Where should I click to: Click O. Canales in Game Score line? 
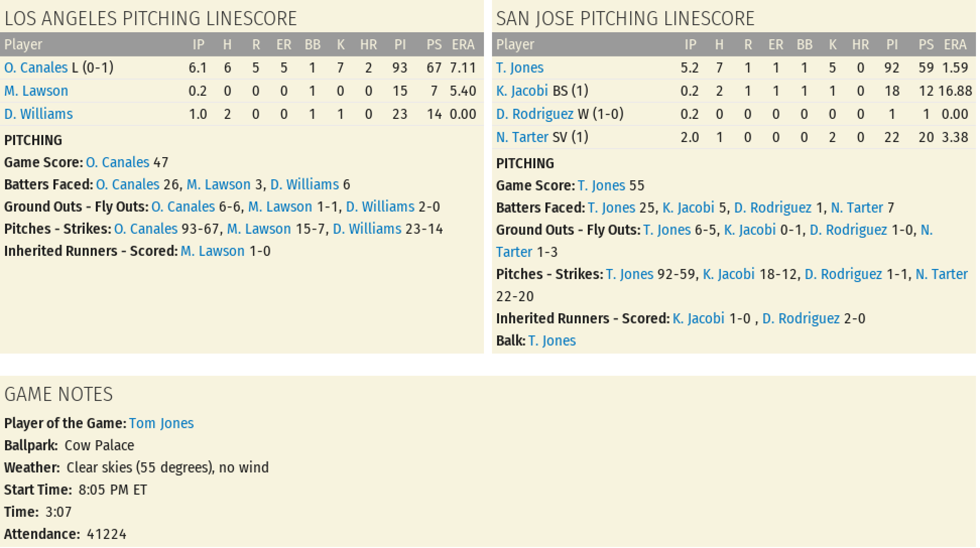pyautogui.click(x=117, y=162)
